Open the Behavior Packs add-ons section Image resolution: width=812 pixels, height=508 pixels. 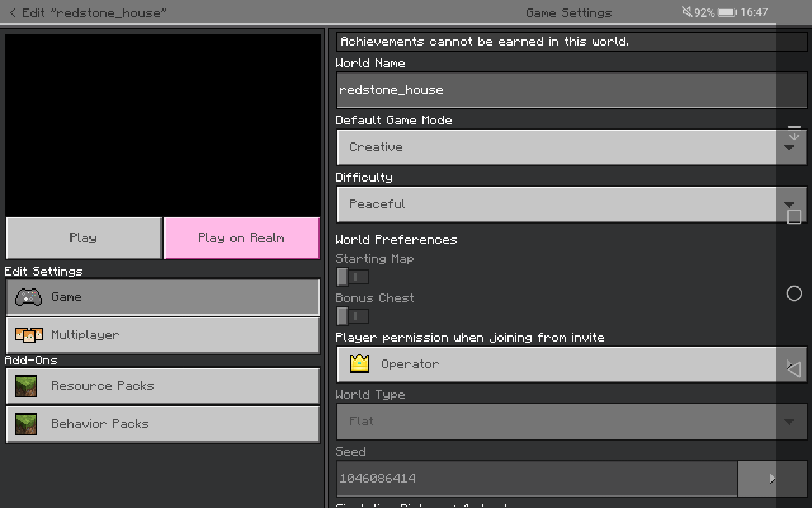pos(163,424)
